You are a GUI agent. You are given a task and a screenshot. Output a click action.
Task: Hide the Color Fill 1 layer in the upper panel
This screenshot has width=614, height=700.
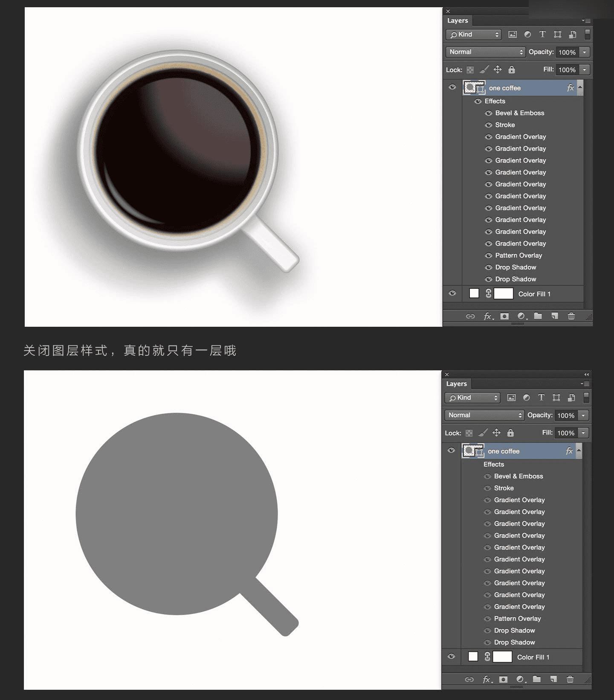[452, 293]
